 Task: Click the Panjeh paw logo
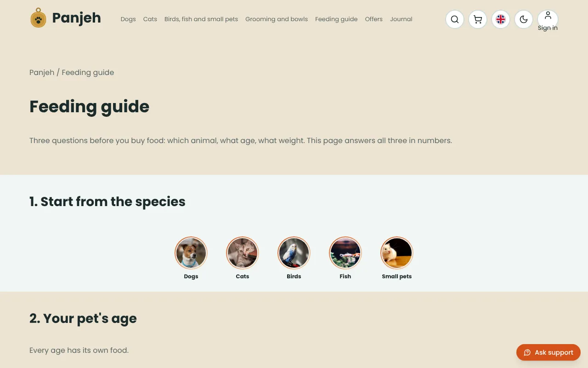(38, 18)
